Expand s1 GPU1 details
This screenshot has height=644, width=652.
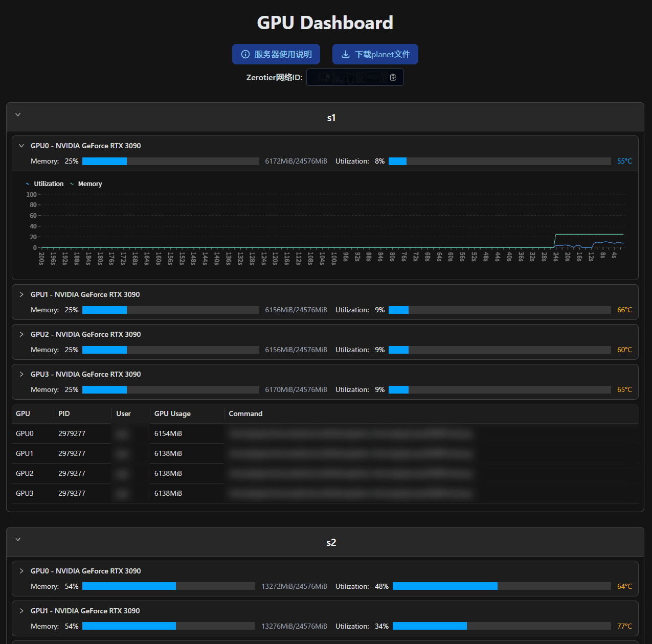21,294
